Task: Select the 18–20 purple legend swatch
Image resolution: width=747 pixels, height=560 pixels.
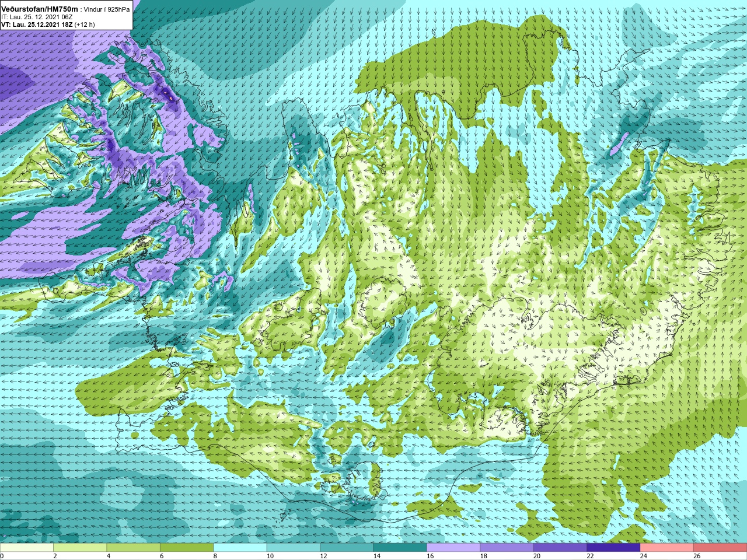Action: (x=507, y=548)
